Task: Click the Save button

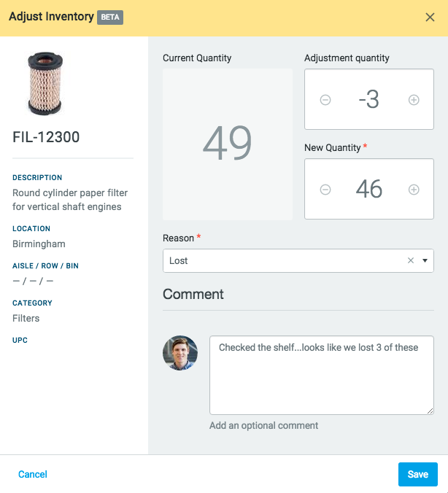Action: tap(417, 474)
